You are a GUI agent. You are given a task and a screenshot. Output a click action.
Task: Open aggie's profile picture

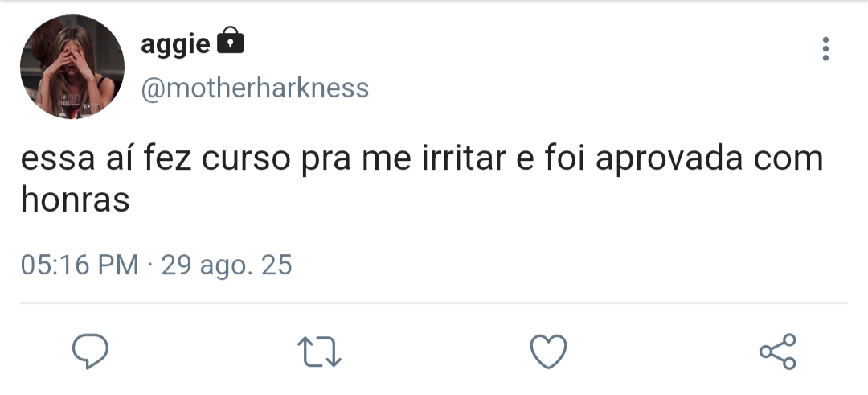(72, 67)
